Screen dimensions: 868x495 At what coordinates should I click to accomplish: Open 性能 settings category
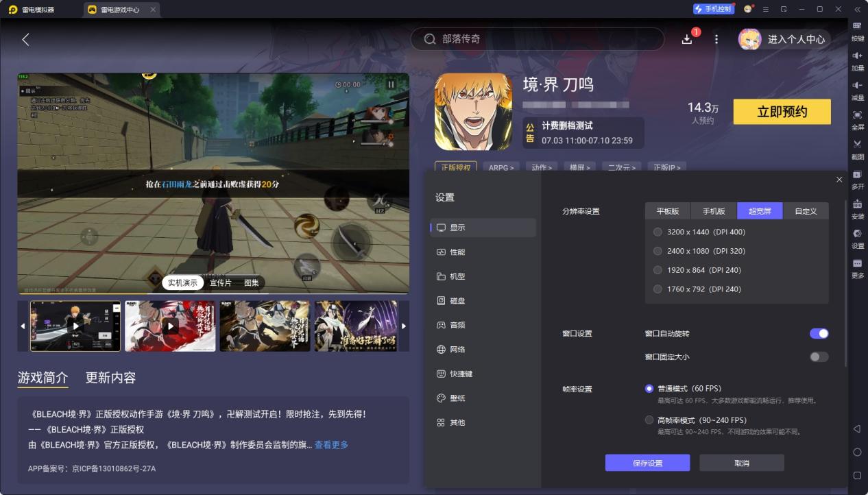click(x=483, y=252)
